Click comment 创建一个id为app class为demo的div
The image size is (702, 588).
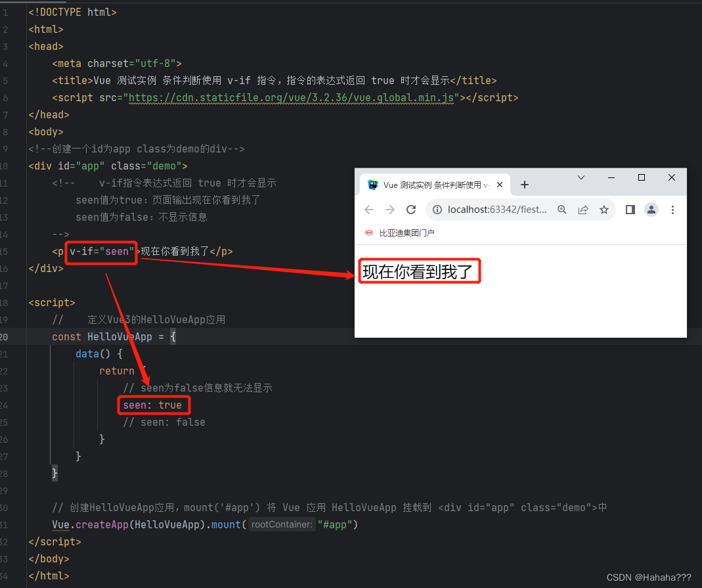pos(137,149)
